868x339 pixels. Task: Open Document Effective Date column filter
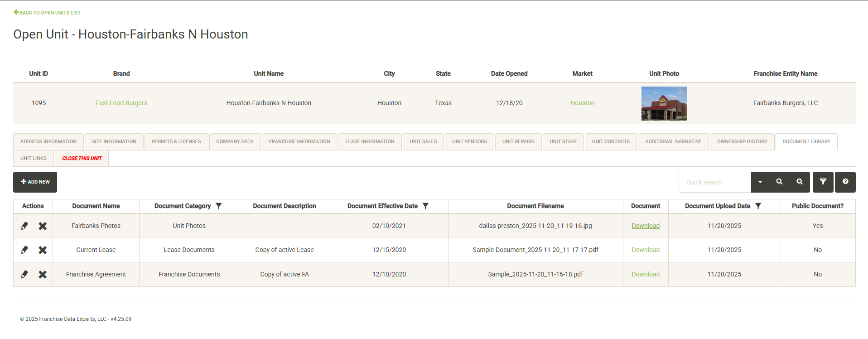pyautogui.click(x=425, y=206)
